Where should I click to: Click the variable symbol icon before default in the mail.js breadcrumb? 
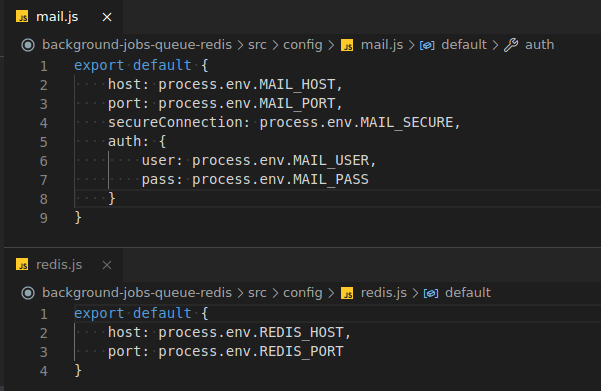[x=427, y=45]
